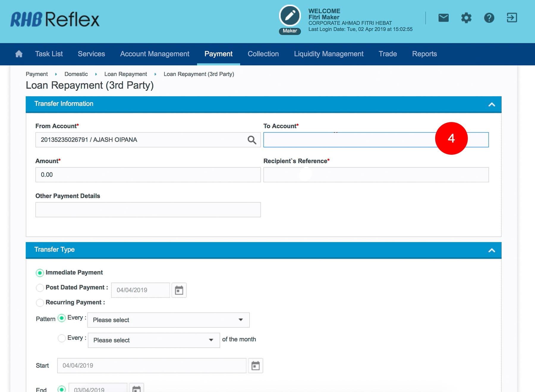The image size is (535, 392).
Task: Collapse the Transfer Information section
Action: point(492,104)
